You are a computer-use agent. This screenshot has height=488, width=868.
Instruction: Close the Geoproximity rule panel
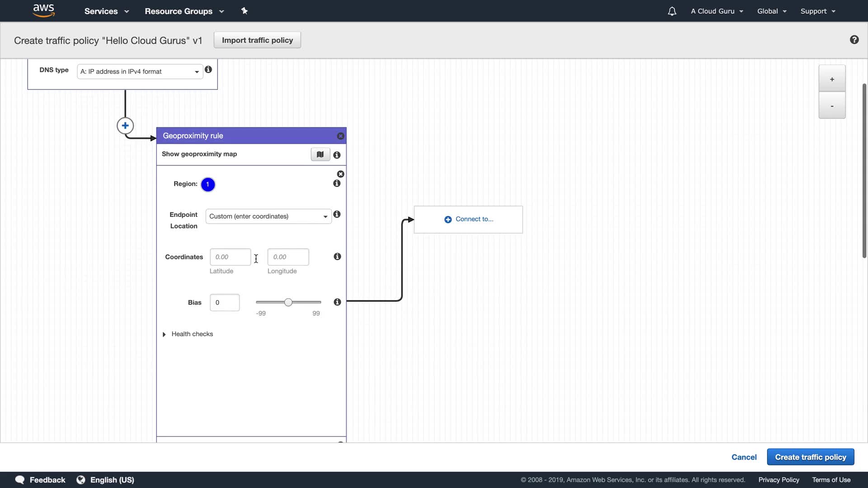coord(340,136)
